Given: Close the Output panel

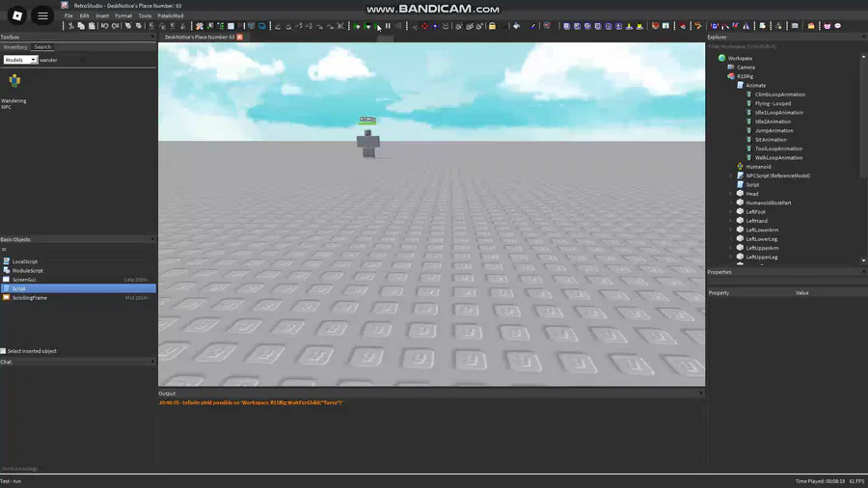Looking at the screenshot, I should 701,393.
